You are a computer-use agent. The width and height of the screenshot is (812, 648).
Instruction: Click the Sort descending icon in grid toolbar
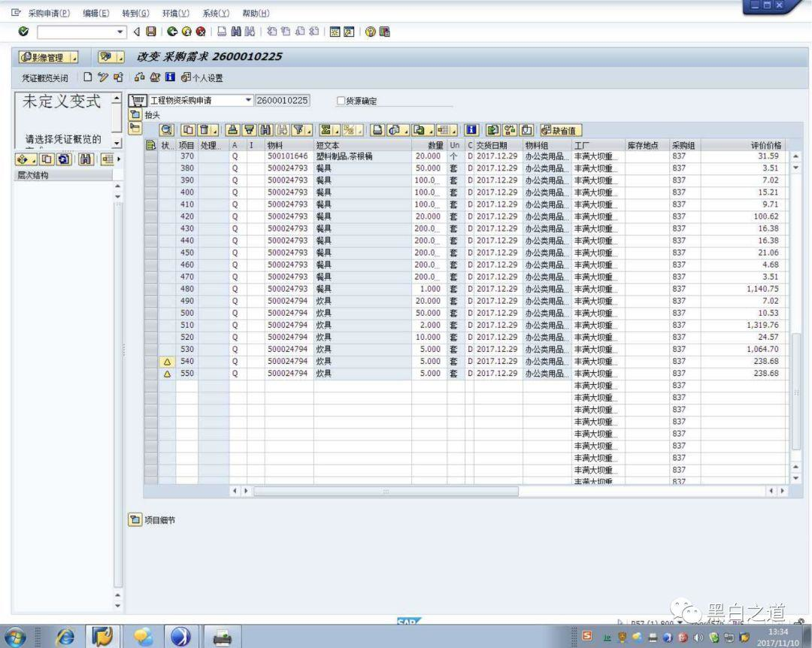(249, 130)
